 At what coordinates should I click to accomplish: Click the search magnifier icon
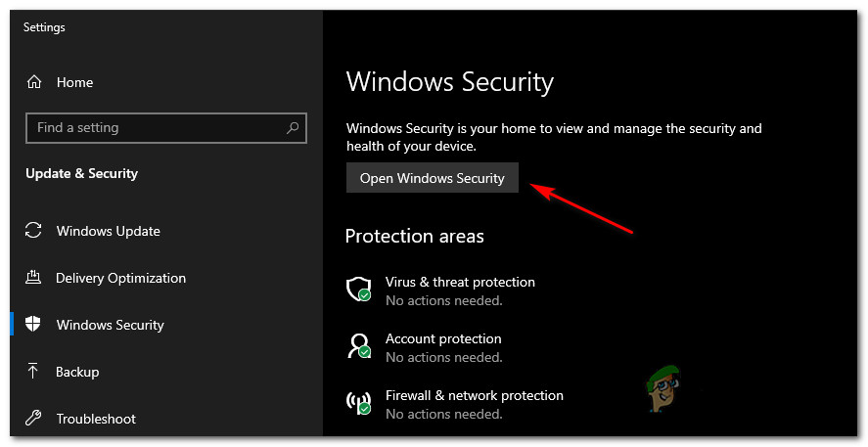point(293,128)
